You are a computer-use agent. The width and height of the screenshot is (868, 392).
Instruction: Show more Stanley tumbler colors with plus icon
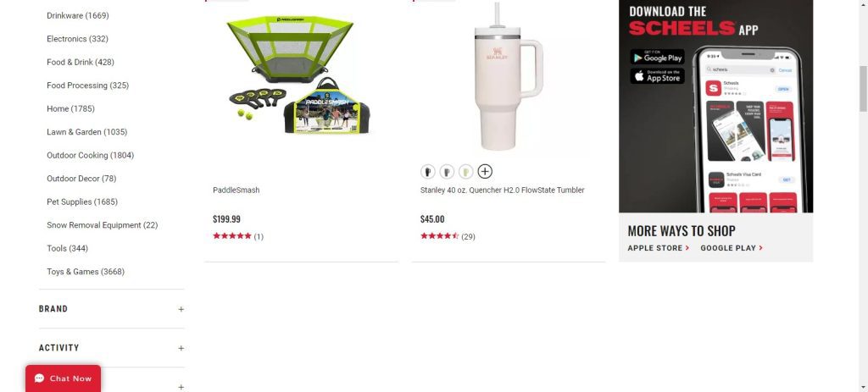(x=485, y=171)
